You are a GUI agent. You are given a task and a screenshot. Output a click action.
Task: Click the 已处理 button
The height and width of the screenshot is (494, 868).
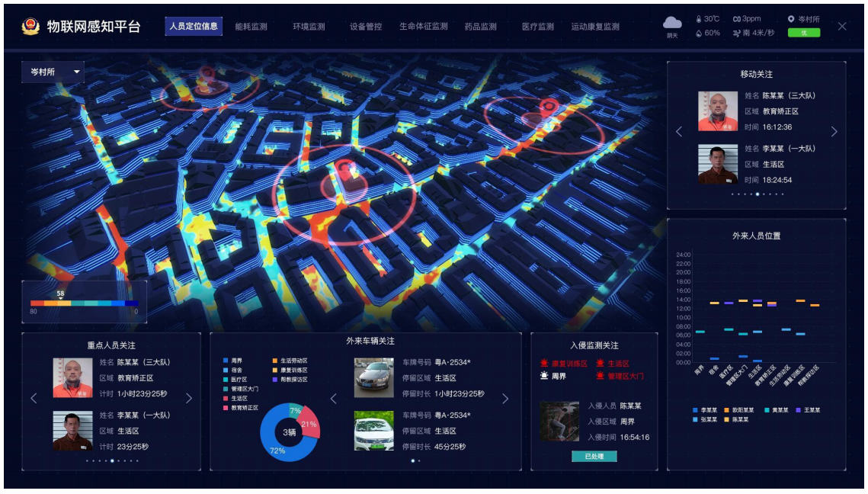[x=594, y=456]
